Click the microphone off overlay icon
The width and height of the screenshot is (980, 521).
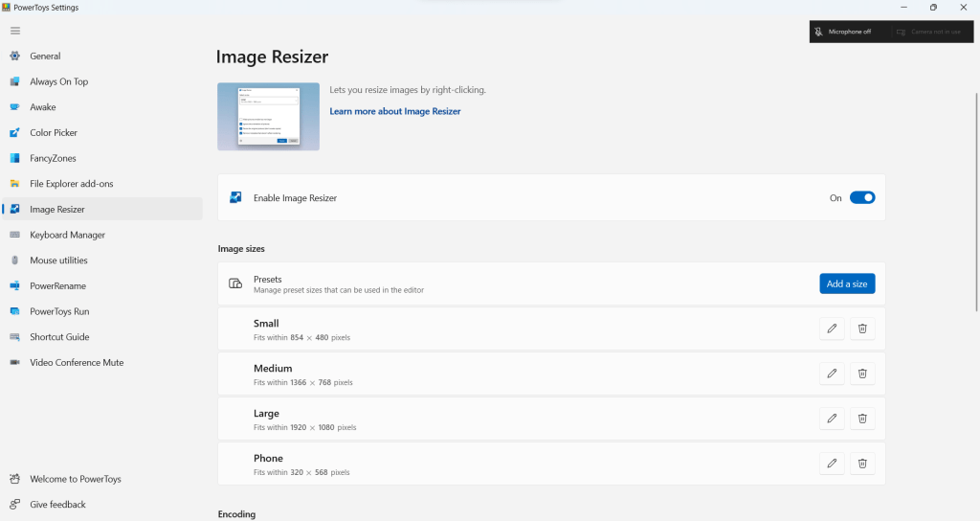coord(819,32)
